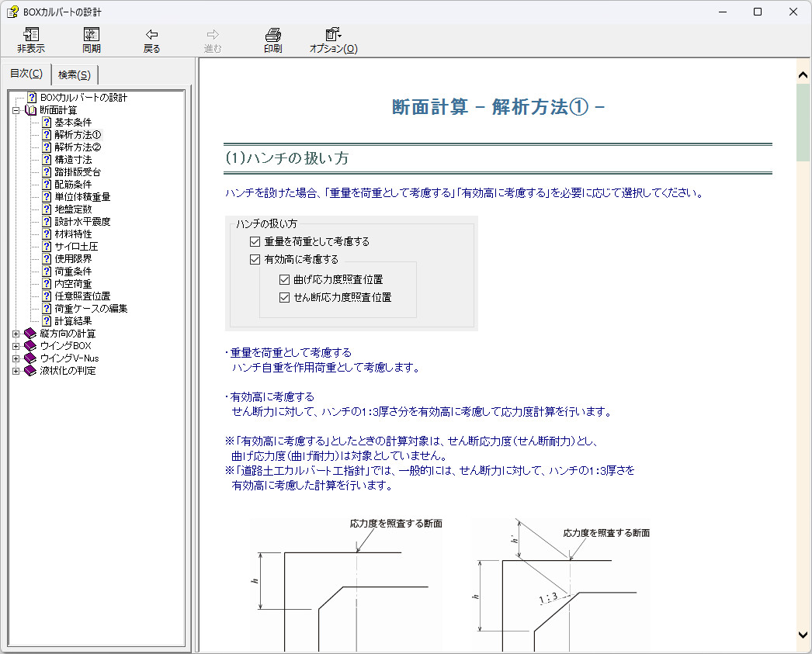
Task: Open the BOXカルバートの設計 root topic label
Action: pos(83,97)
